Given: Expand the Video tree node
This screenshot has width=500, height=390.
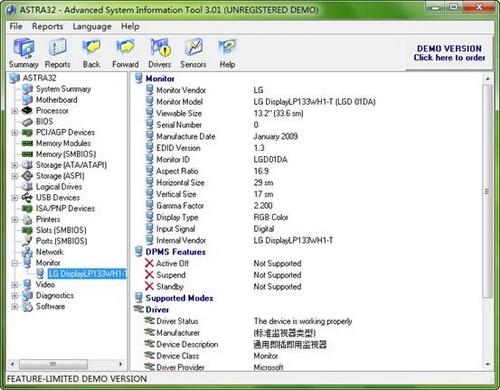Looking at the screenshot, I should 15,285.
